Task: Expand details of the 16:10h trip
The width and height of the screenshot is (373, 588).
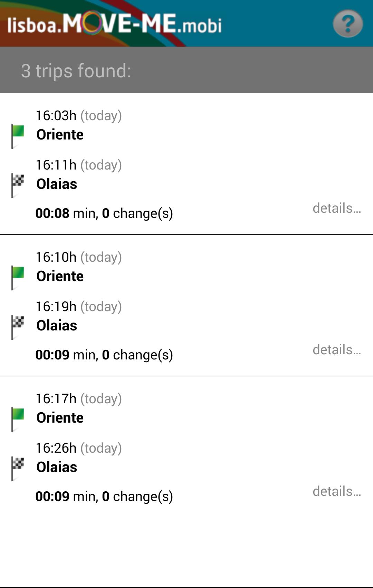Action: coord(337,350)
